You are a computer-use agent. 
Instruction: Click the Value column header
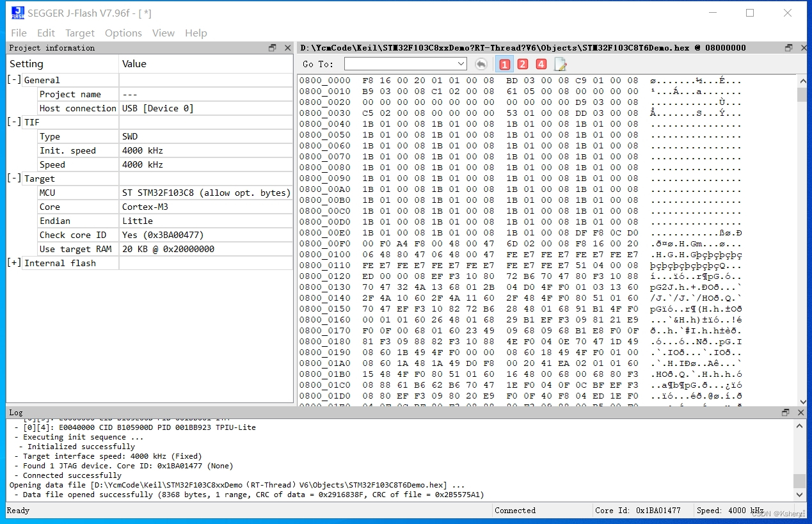click(206, 64)
